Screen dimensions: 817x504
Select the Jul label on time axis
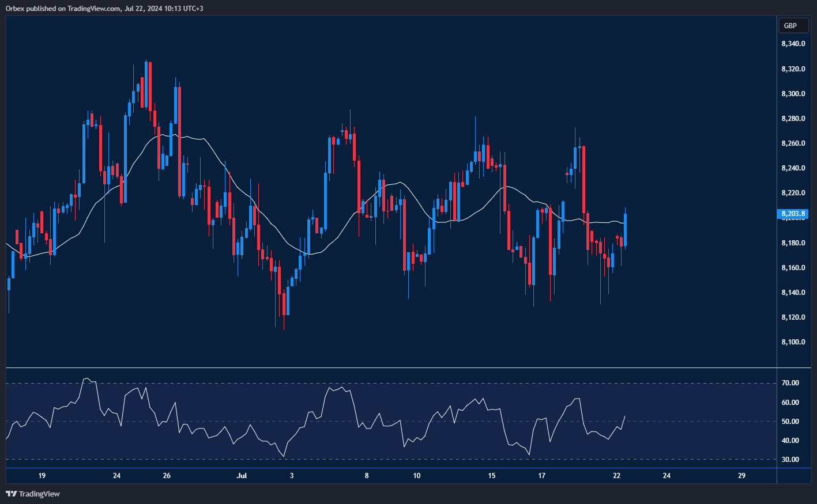pos(242,476)
